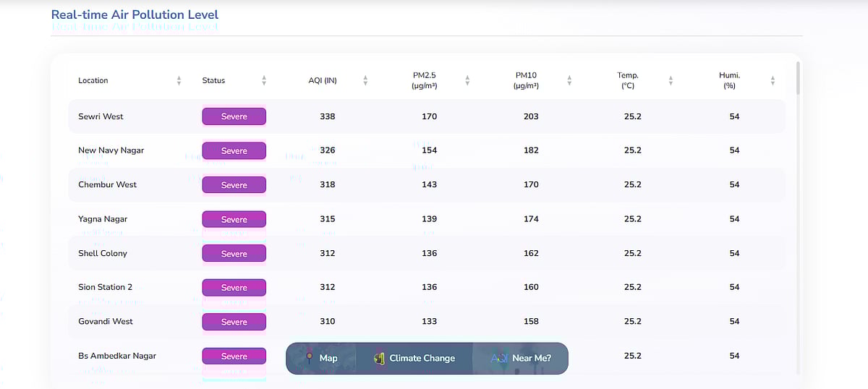Open Yagna Nagar location details
Image resolution: width=868 pixels, height=389 pixels.
[x=103, y=219]
